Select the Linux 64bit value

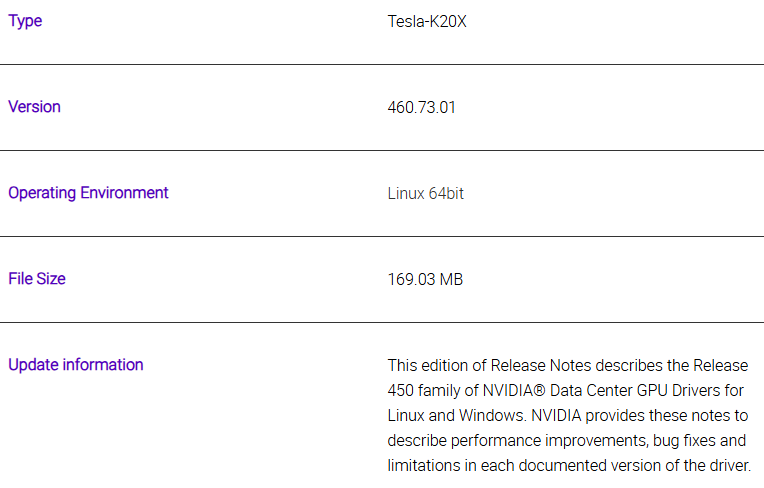[425, 193]
